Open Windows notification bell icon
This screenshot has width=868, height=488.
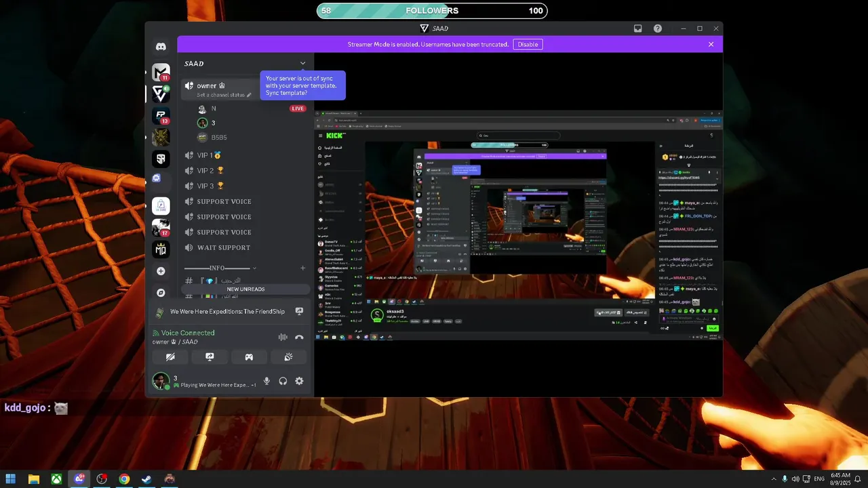[x=857, y=479]
